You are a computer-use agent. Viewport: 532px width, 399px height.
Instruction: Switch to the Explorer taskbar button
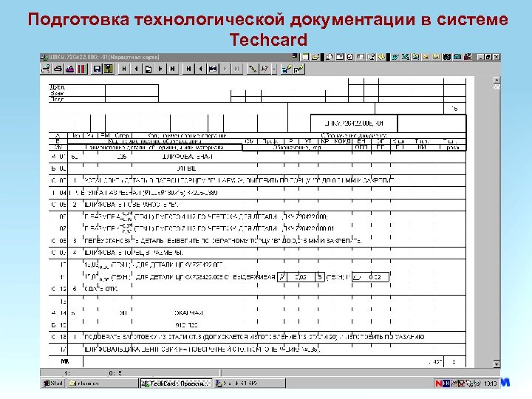click(x=102, y=383)
